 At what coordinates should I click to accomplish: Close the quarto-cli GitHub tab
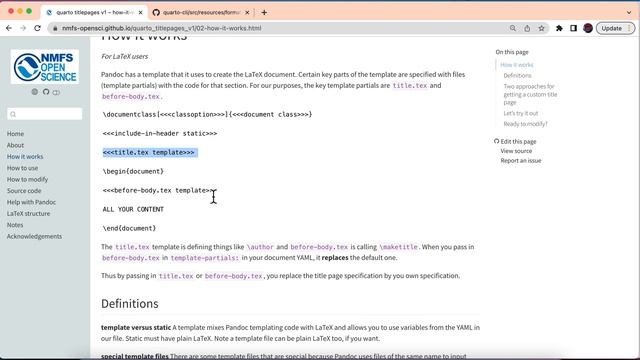point(247,13)
